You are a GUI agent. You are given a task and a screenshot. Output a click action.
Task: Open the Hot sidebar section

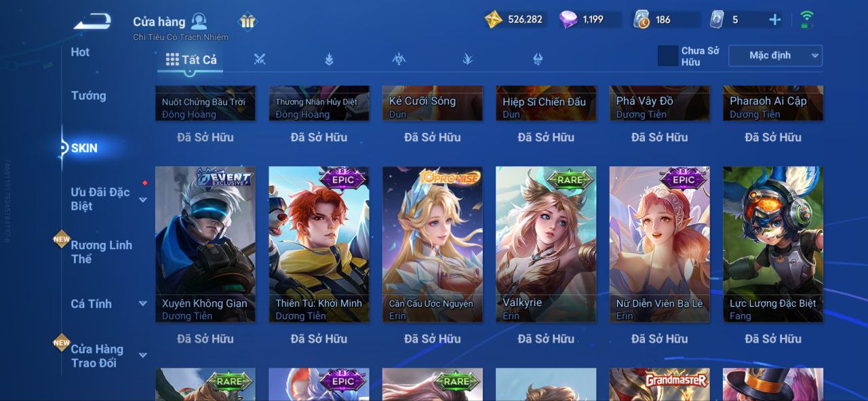[x=80, y=52]
